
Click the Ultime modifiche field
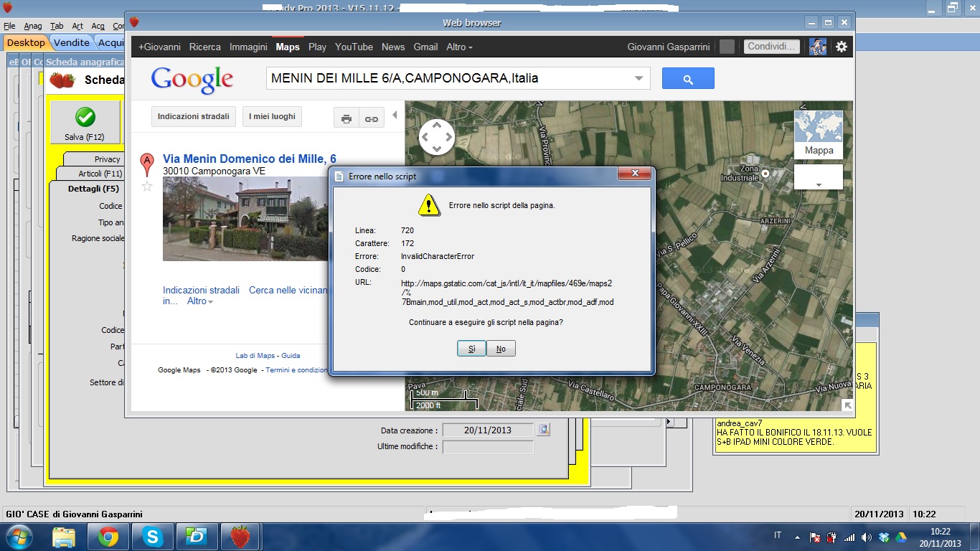pyautogui.click(x=488, y=447)
